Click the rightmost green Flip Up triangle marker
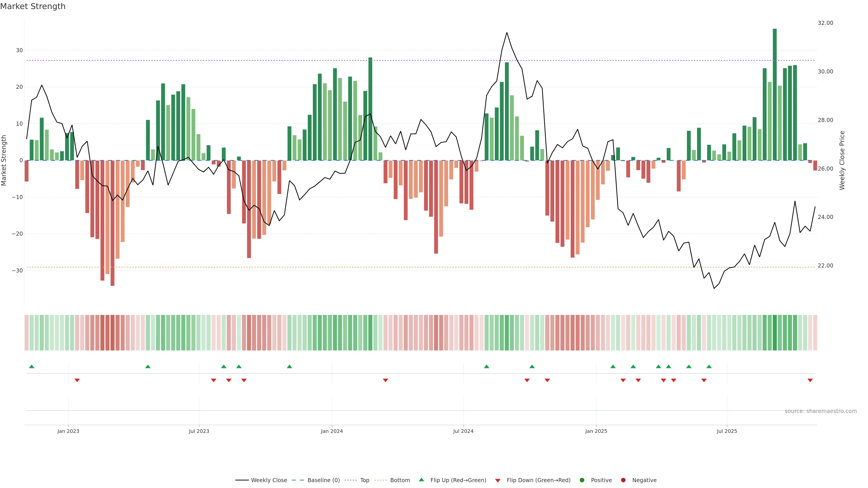The height and width of the screenshot is (488, 868). (x=709, y=366)
